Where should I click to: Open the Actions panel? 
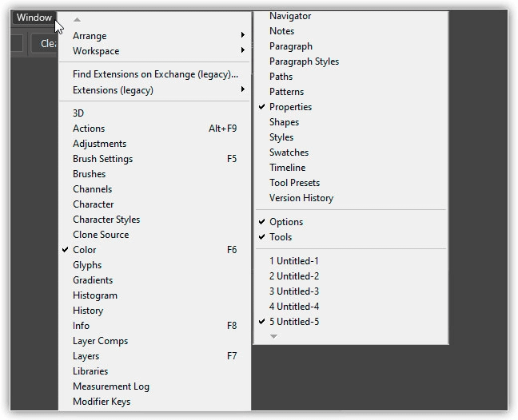pos(154,129)
